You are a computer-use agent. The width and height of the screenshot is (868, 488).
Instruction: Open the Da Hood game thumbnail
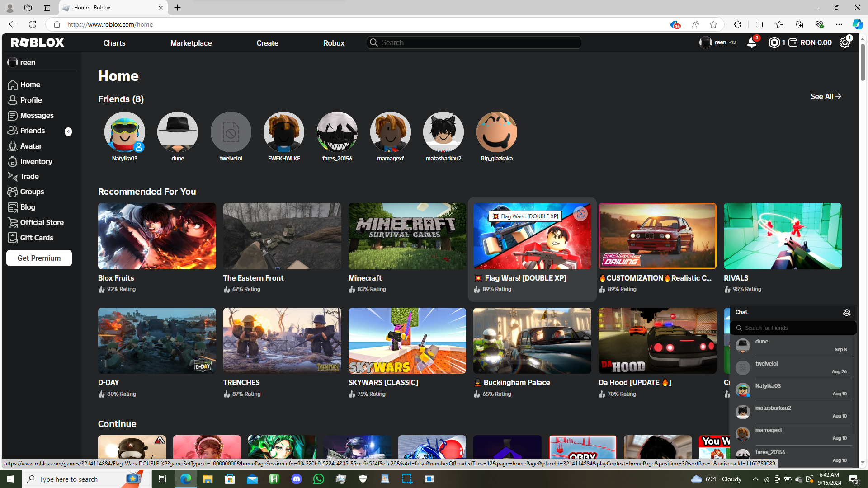pyautogui.click(x=657, y=341)
